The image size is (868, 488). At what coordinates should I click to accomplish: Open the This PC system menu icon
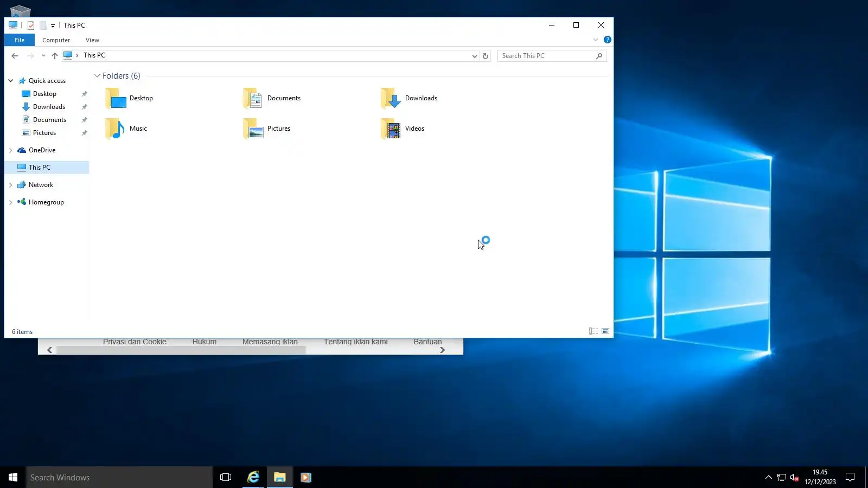pyautogui.click(x=13, y=25)
